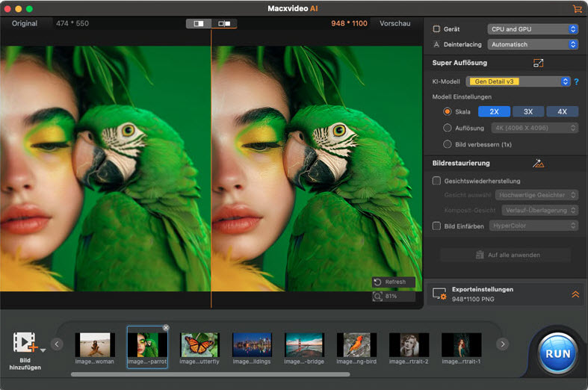Expand the Exporteinstellungen panel
The height and width of the screenshot is (390, 588).
pyautogui.click(x=575, y=294)
